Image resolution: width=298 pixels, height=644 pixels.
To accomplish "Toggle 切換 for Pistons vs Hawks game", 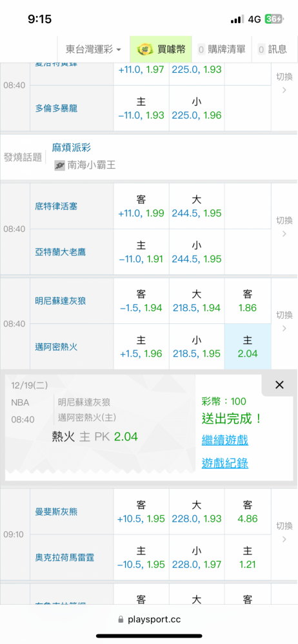I will 284,229.
